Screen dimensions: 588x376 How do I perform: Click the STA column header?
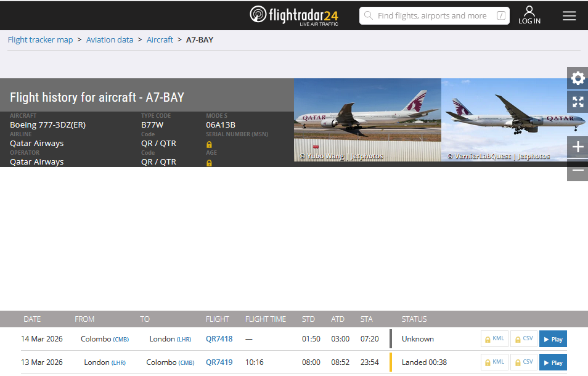coord(366,319)
